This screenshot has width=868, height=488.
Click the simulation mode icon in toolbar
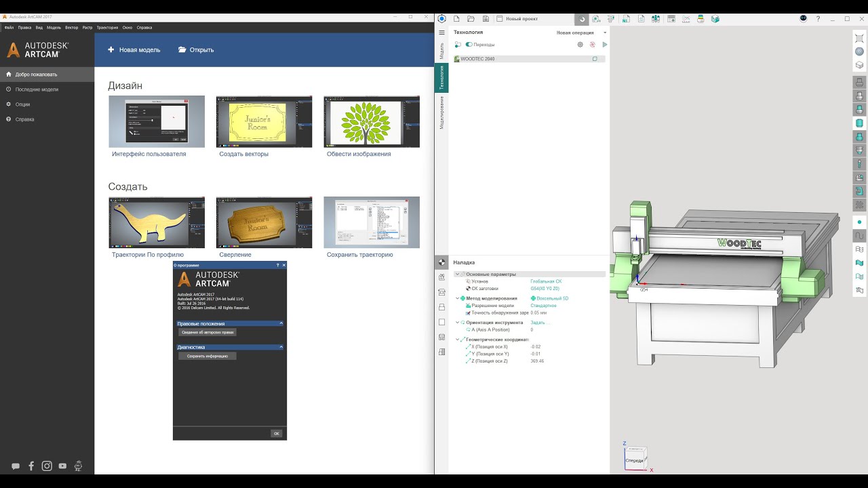click(x=581, y=19)
